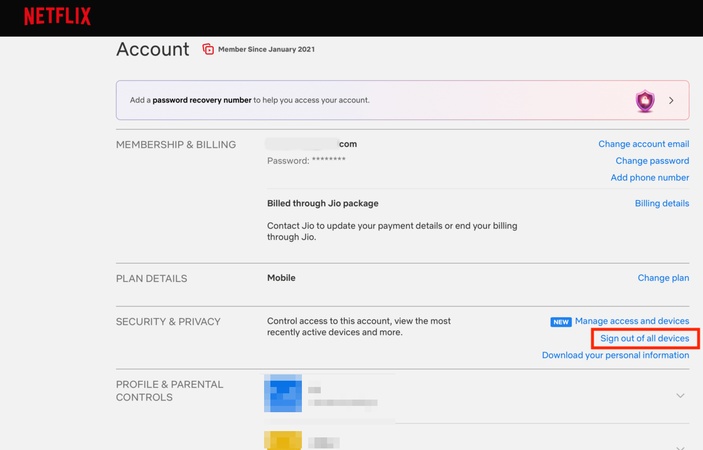The image size is (703, 450).
Task: Click the Password asterisks text
Action: (329, 160)
